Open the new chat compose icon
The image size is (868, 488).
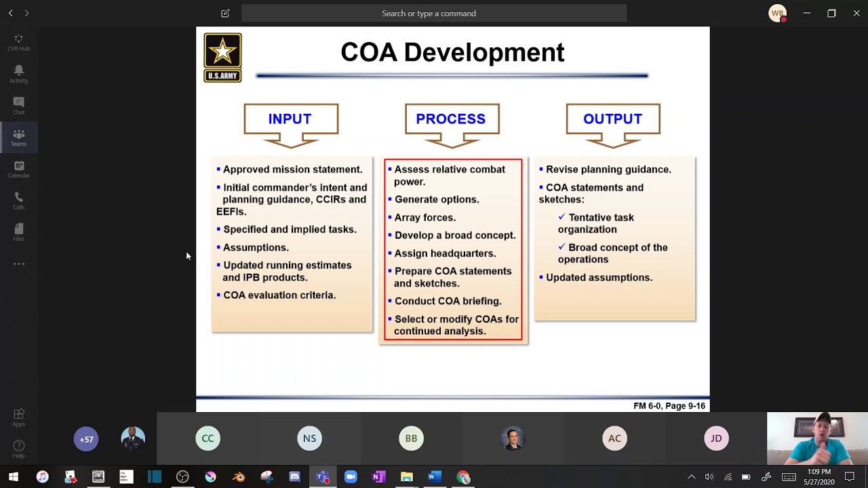click(x=225, y=13)
